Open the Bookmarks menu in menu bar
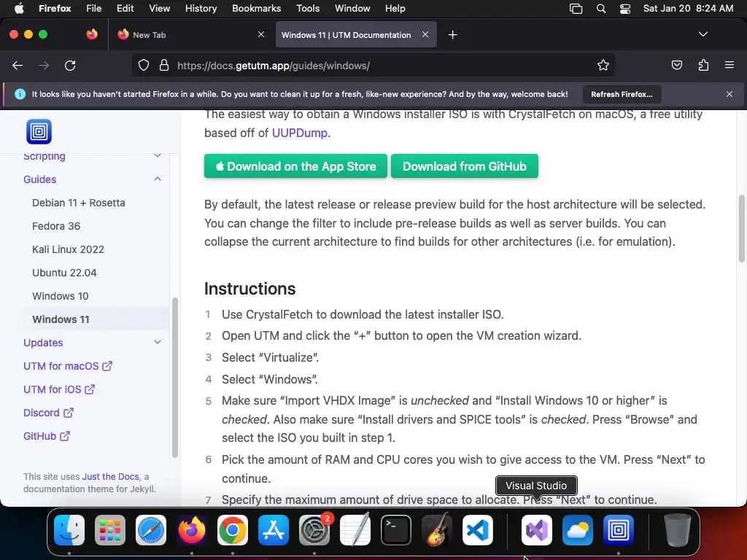This screenshot has width=747, height=560. 256,9
